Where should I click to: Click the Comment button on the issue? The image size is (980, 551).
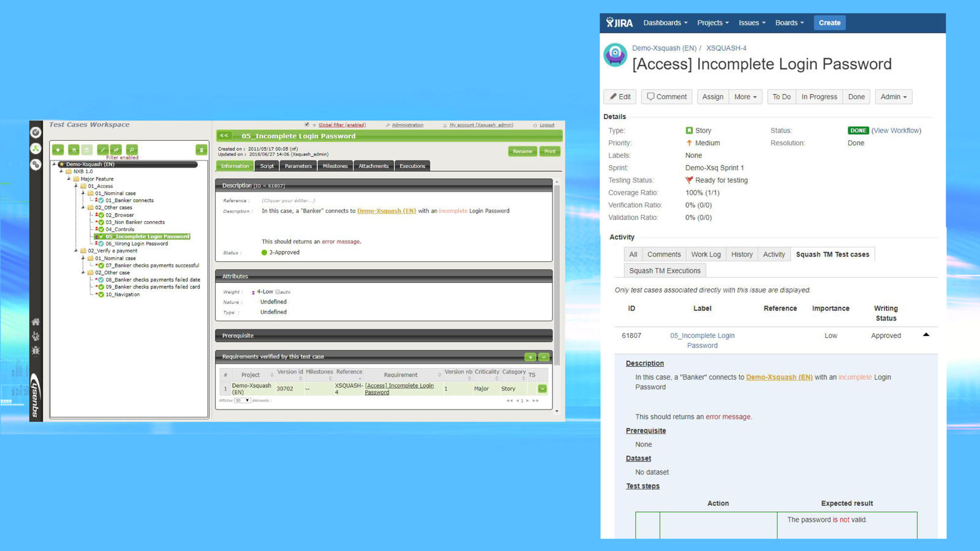pos(667,97)
